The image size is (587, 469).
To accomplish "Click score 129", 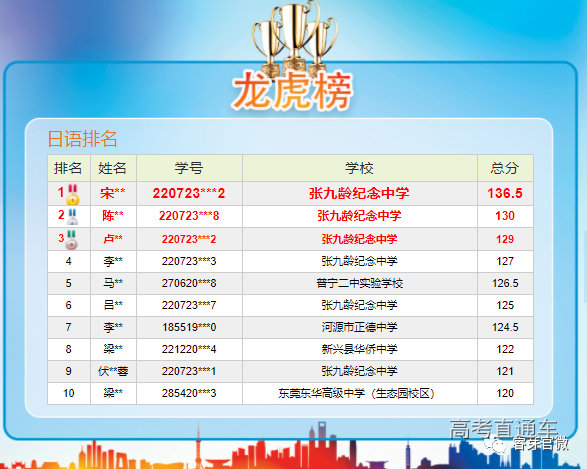I will pyautogui.click(x=505, y=239).
